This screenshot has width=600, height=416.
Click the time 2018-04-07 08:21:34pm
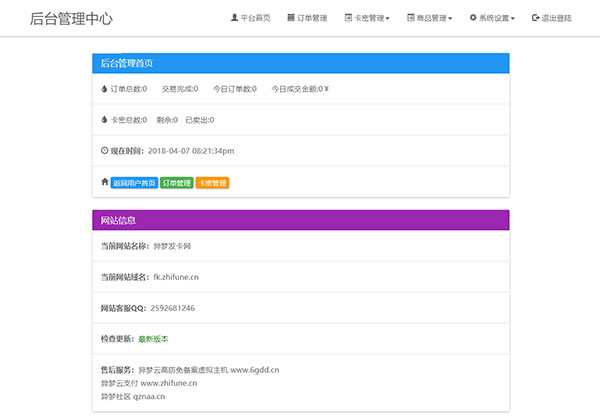[191, 151]
